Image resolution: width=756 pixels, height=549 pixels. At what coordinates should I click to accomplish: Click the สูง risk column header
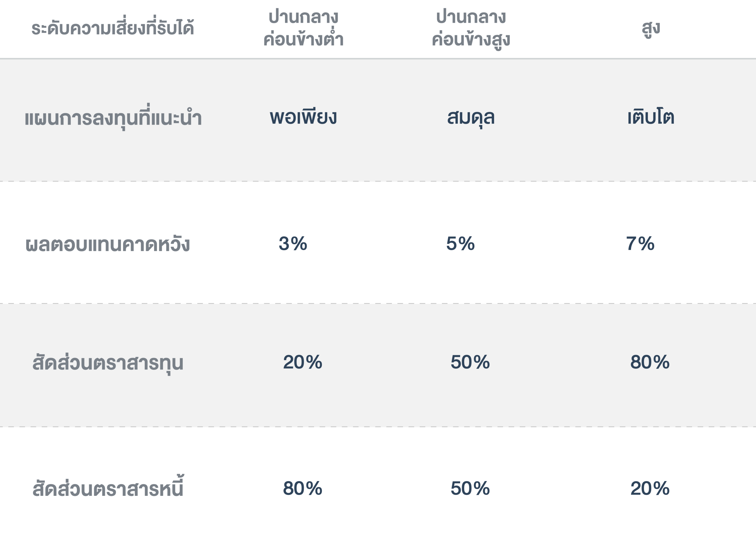click(x=651, y=28)
